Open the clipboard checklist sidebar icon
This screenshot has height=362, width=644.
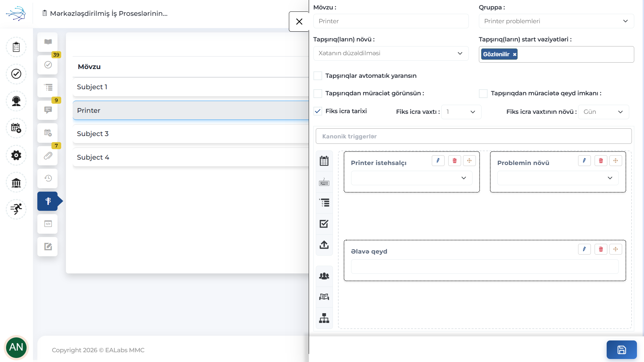[16, 47]
